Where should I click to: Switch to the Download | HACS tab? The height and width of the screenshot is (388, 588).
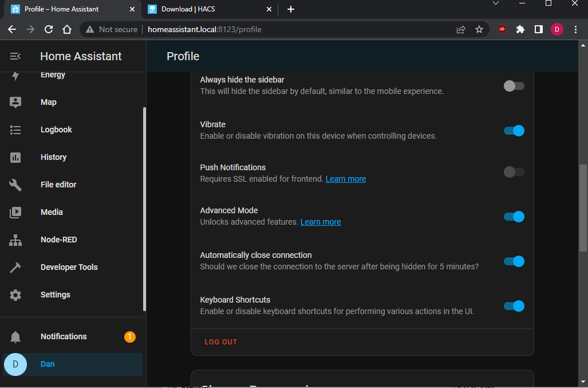[x=210, y=9]
